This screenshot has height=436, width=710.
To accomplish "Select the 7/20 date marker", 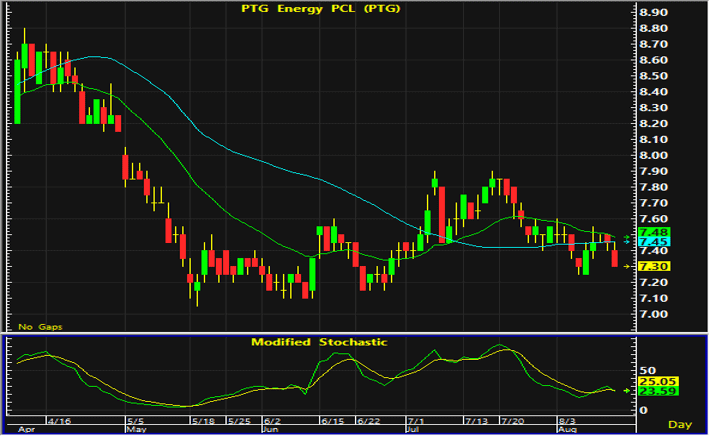I will click(x=512, y=421).
